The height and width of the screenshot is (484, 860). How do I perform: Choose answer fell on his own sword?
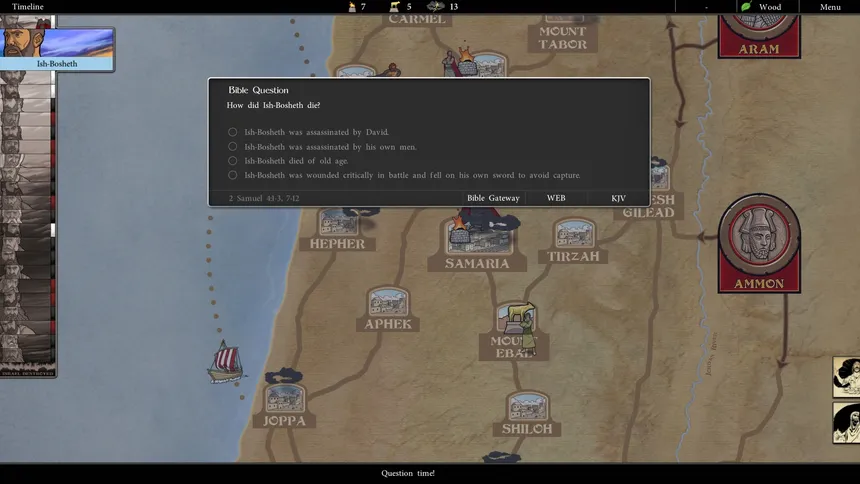click(x=404, y=175)
